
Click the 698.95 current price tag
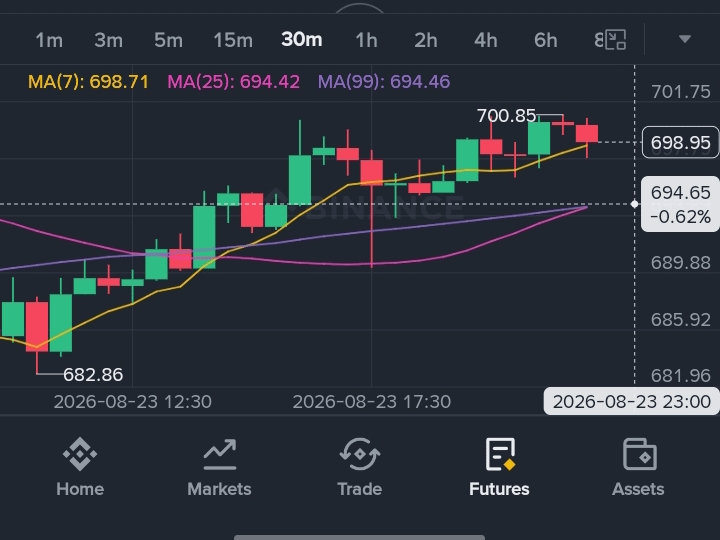tap(681, 142)
